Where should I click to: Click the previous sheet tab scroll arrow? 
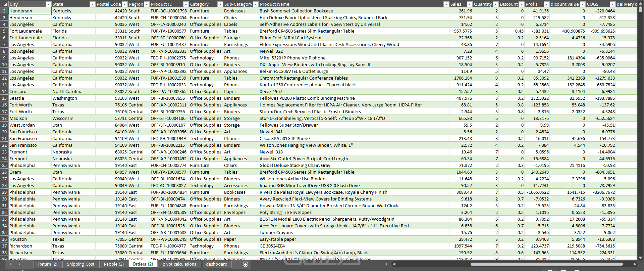point(10,264)
